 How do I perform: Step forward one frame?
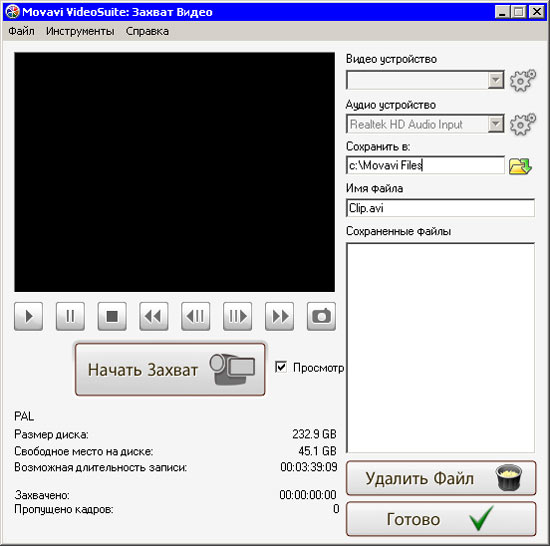pyautogui.click(x=237, y=316)
